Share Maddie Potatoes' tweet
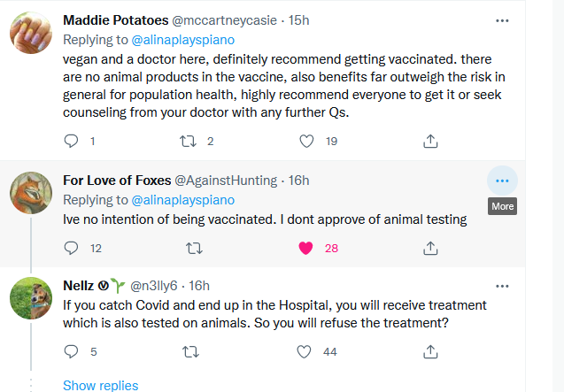The height and width of the screenshot is (392, 564). coord(429,141)
